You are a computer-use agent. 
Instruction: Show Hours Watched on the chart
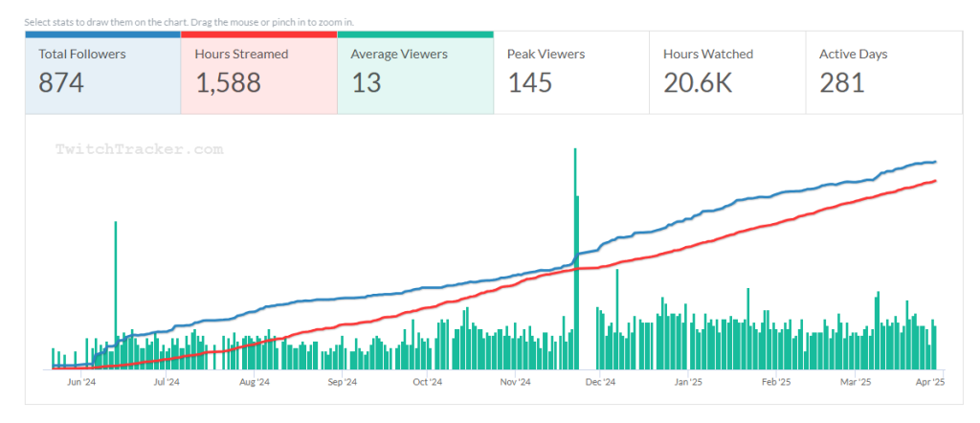point(726,72)
